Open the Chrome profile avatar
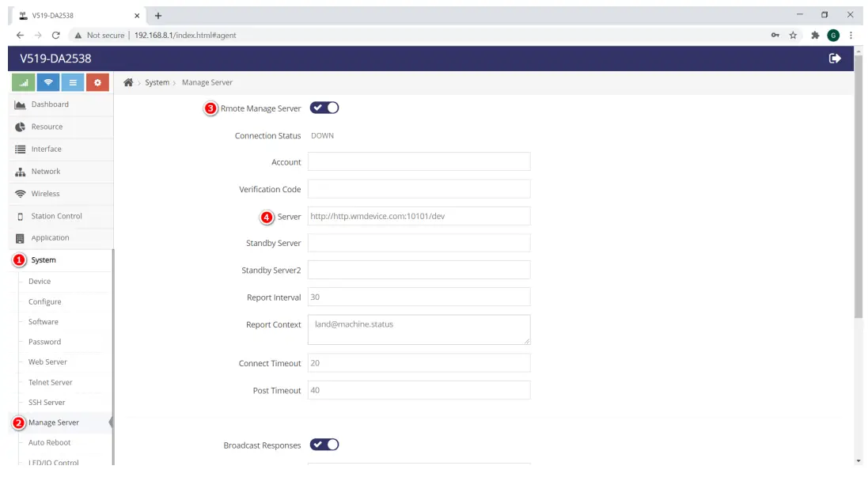 [x=833, y=35]
